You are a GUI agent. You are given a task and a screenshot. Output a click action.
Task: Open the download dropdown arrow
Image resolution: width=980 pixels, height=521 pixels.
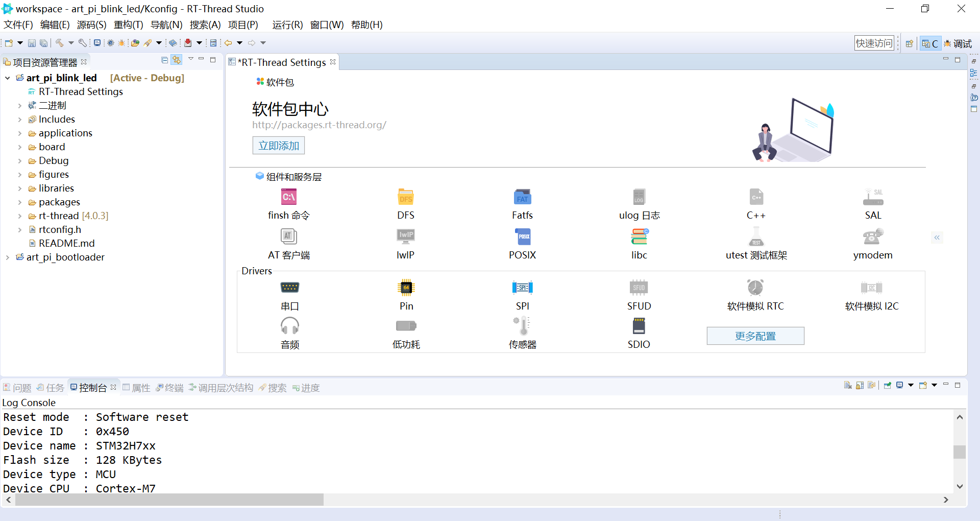[199, 43]
